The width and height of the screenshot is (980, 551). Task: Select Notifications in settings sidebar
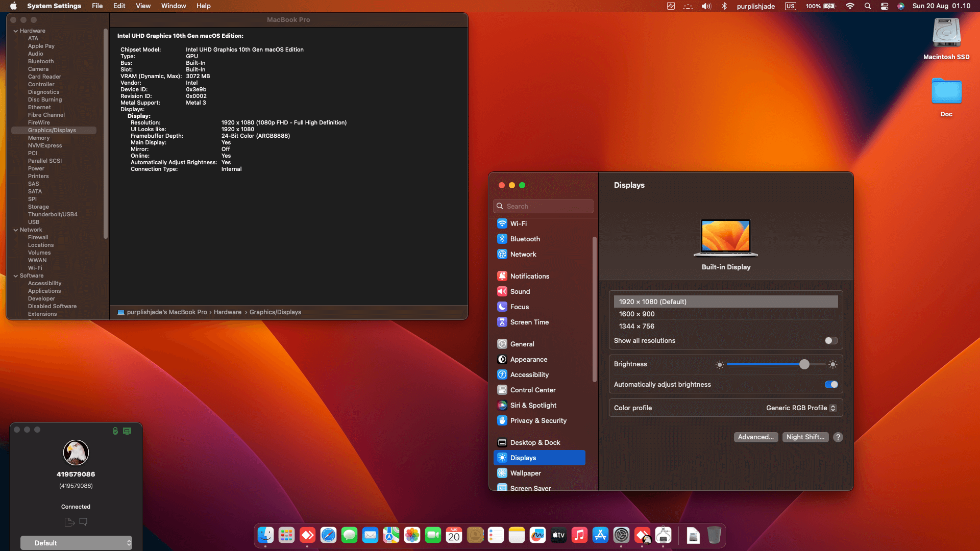(529, 276)
